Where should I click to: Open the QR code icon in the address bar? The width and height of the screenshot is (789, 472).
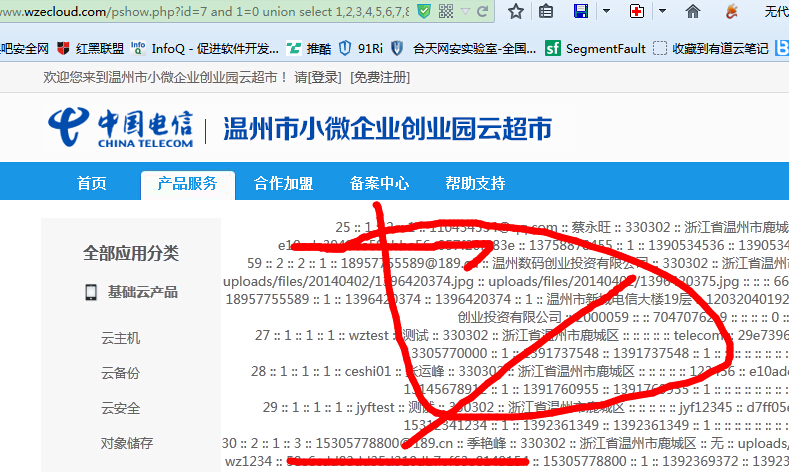(446, 11)
